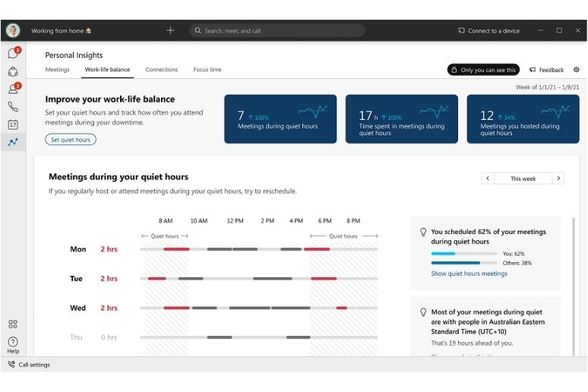Click the Mon row label
This screenshot has height=392, width=588.
(78, 249)
